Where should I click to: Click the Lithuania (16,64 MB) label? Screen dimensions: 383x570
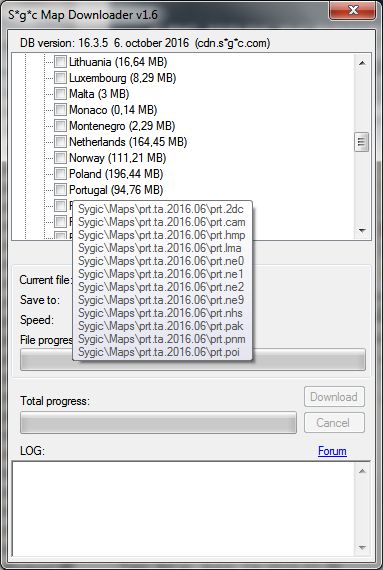click(x=118, y=62)
